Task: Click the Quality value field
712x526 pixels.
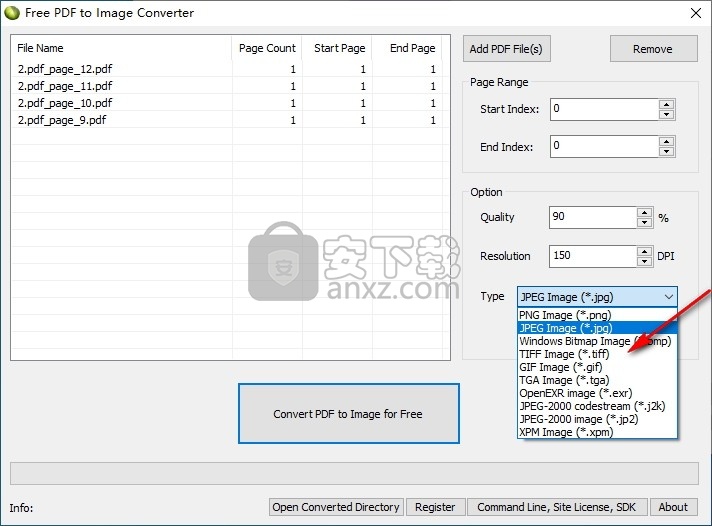Action: click(x=593, y=217)
